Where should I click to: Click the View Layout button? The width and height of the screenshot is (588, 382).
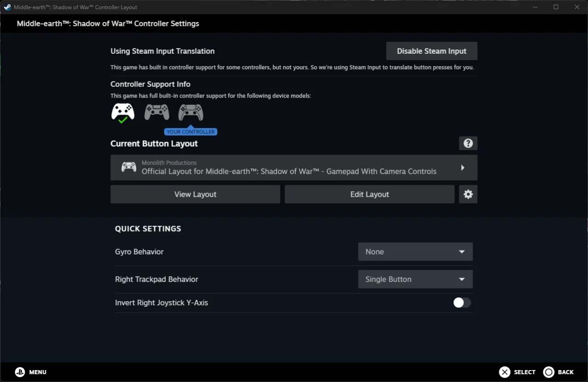[x=195, y=194]
